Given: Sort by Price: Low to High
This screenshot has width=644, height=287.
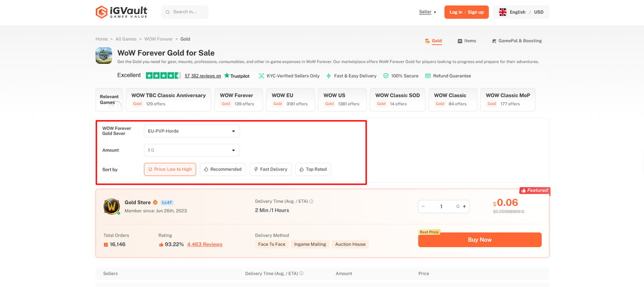Looking at the screenshot, I should (170, 169).
